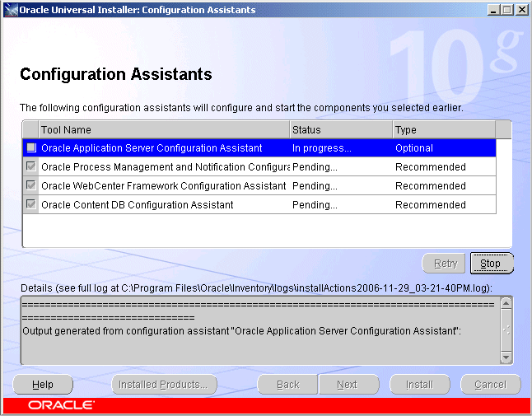Toggle checkbox for Oracle Application Server Configuration Assistant
Viewport: 532px width, 416px height.
click(x=31, y=147)
